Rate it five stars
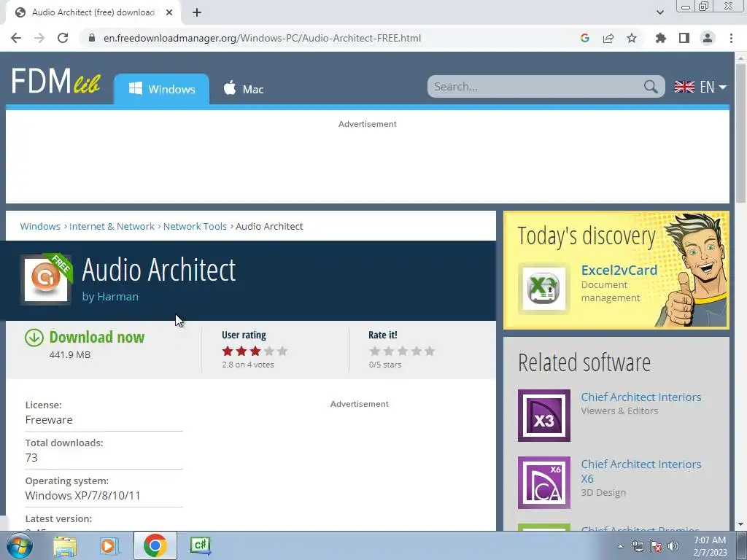 (430, 351)
